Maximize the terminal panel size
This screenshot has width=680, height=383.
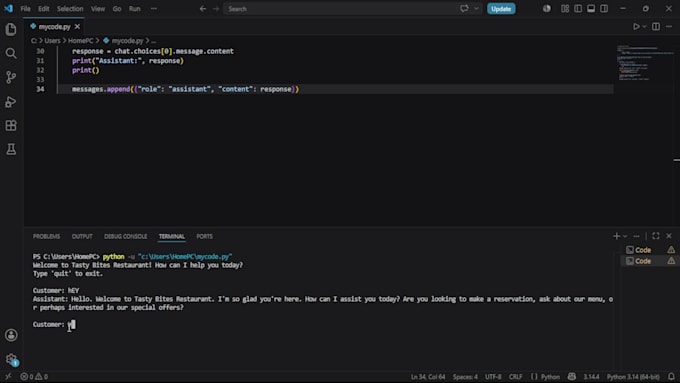(656, 236)
